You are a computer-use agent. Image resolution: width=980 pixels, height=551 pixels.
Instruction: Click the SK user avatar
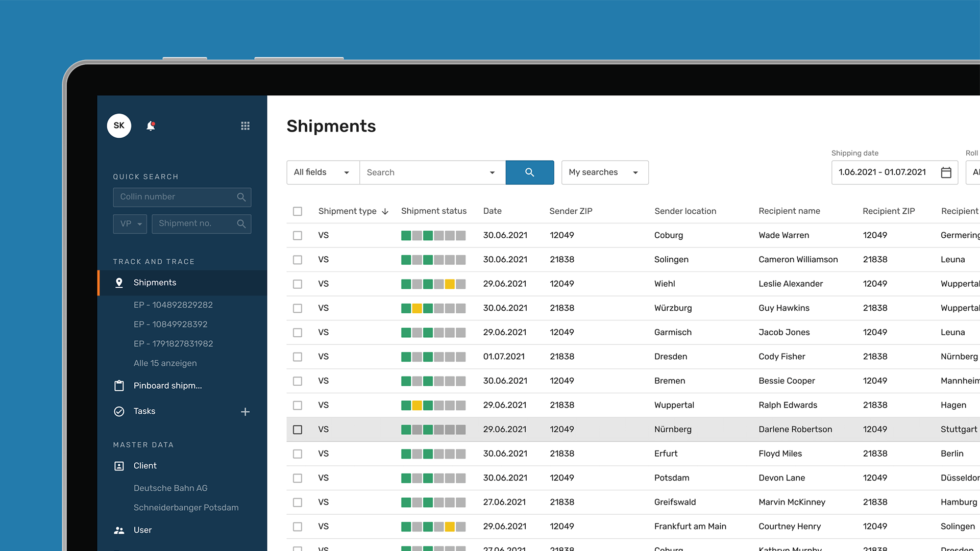click(119, 126)
